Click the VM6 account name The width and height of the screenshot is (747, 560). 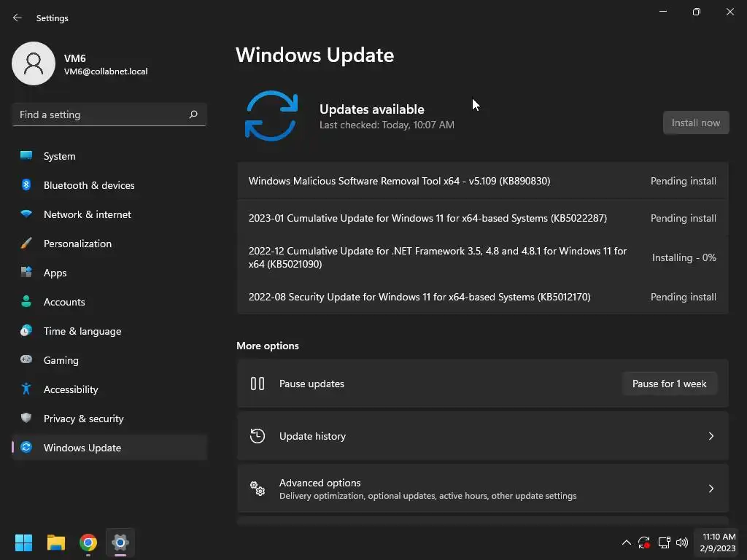click(x=75, y=58)
